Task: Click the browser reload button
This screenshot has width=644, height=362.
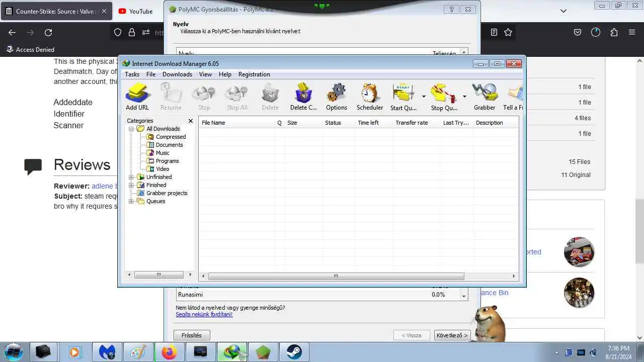Action: pos(48,32)
